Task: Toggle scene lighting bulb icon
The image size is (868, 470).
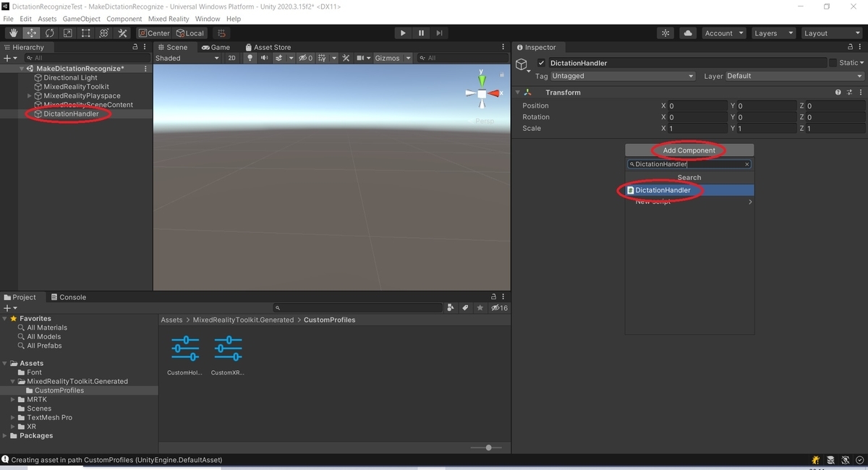Action: [x=250, y=58]
